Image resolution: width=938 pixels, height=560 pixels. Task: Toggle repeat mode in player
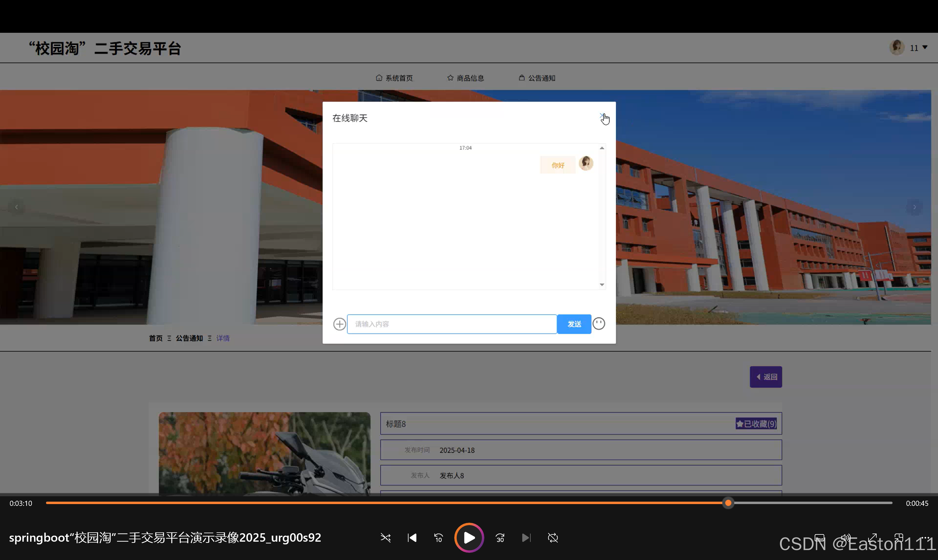[553, 537]
